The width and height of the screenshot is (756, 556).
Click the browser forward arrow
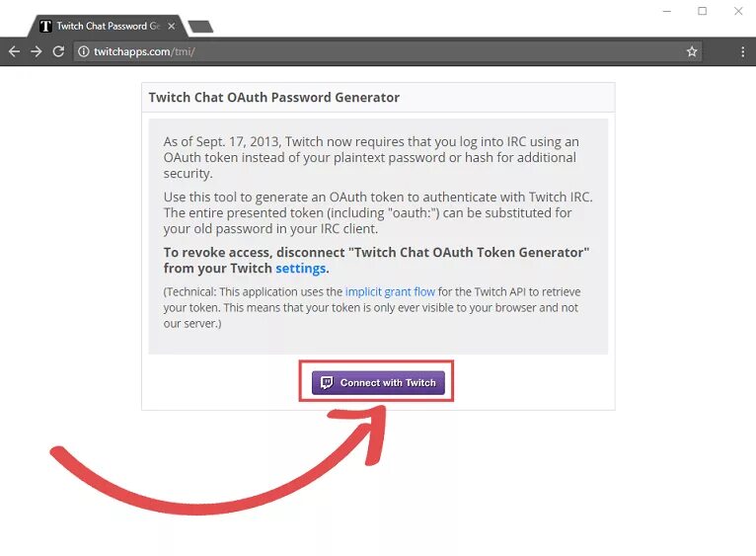pos(37,51)
